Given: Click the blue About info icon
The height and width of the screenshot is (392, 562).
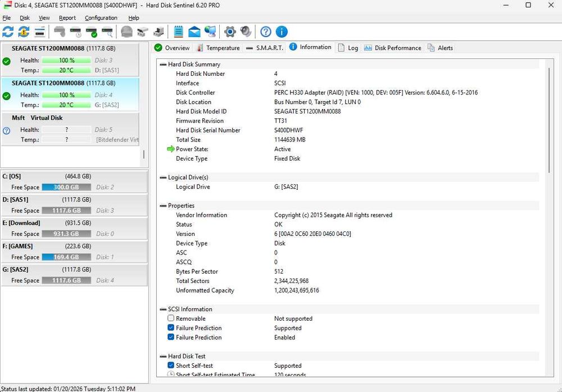Looking at the screenshot, I should [282, 32].
